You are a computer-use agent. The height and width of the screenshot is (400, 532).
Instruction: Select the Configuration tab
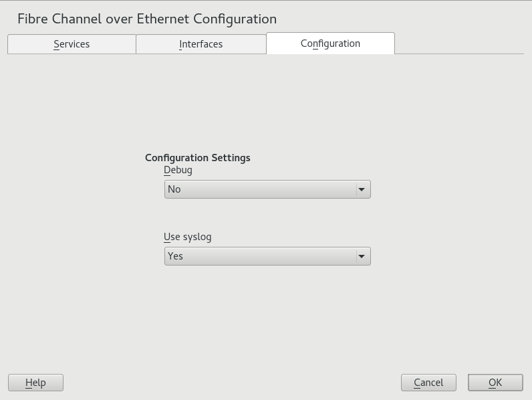(330, 43)
